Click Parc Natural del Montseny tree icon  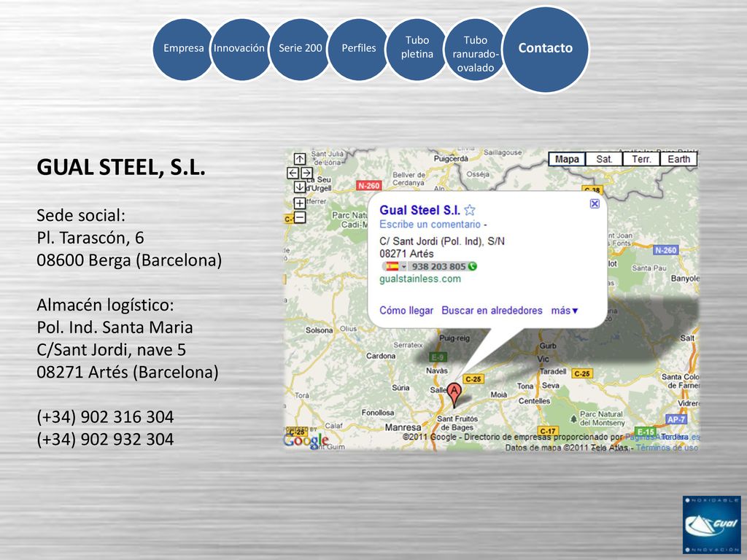pos(573,419)
